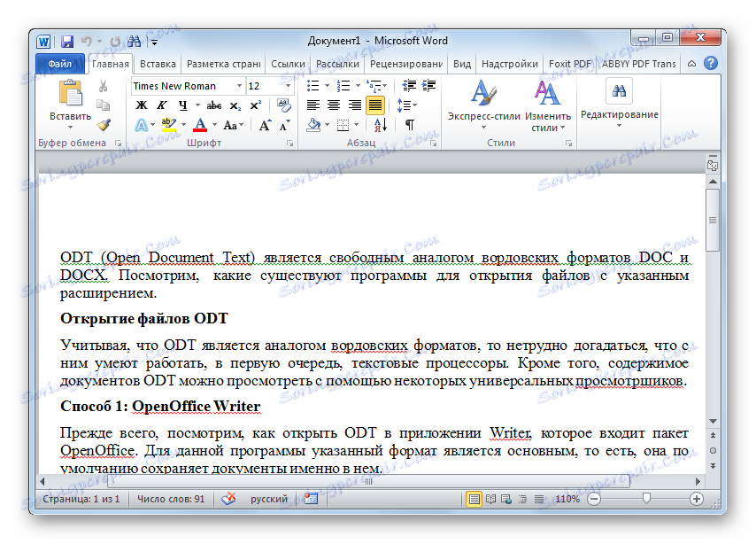Image resolution: width=756 pixels, height=544 pixels.
Task: Click the yellow text highlight color
Action: click(x=169, y=125)
